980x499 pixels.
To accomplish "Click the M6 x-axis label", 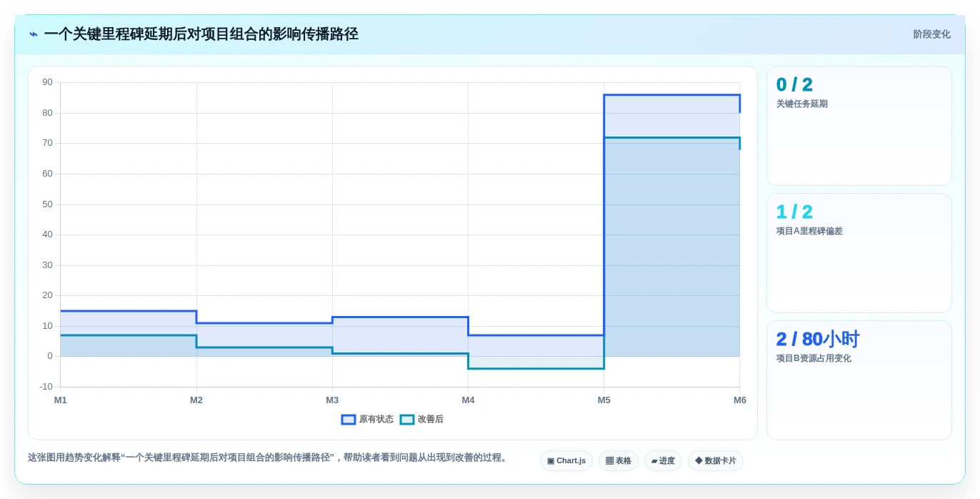I will pyautogui.click(x=740, y=400).
